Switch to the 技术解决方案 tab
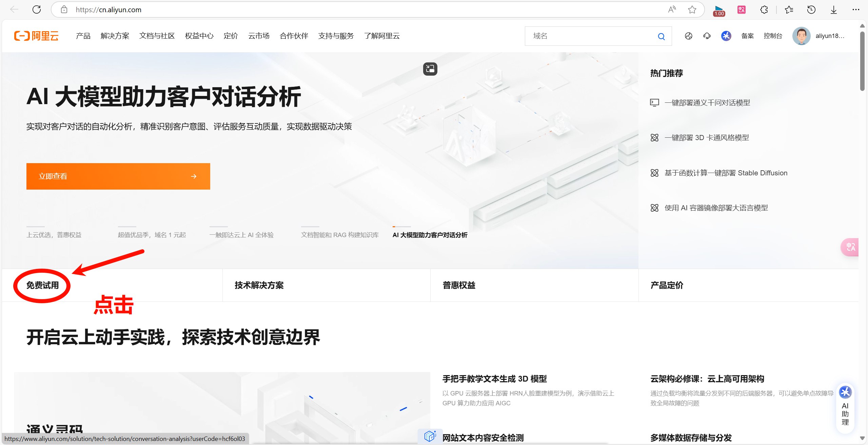The width and height of the screenshot is (868, 445). coord(259,285)
